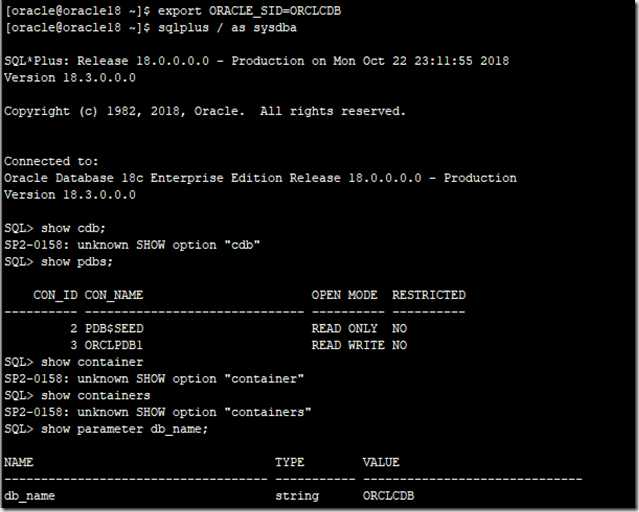Viewport: 639px width, 512px height.
Task: Select the first Version 18.3.0.0.0 line
Action: pyautogui.click(x=70, y=78)
